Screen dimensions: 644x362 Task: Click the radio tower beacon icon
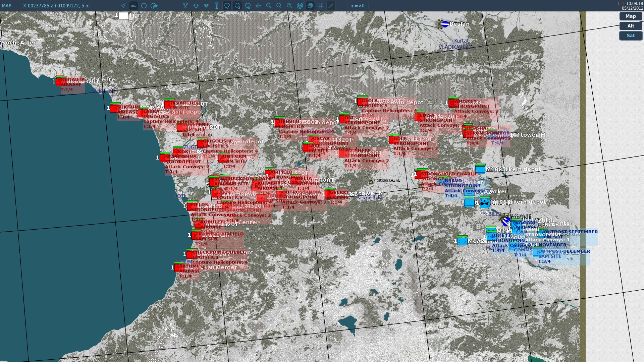click(x=217, y=6)
